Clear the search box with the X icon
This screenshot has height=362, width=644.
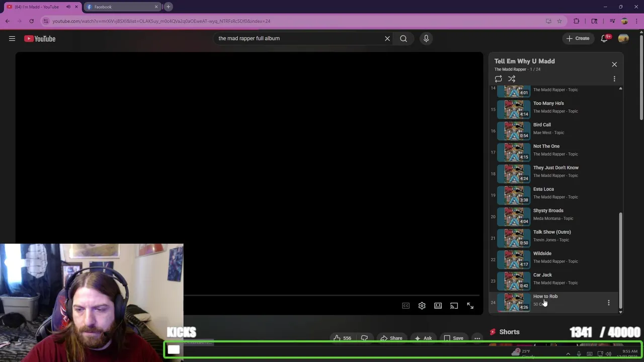(387, 38)
